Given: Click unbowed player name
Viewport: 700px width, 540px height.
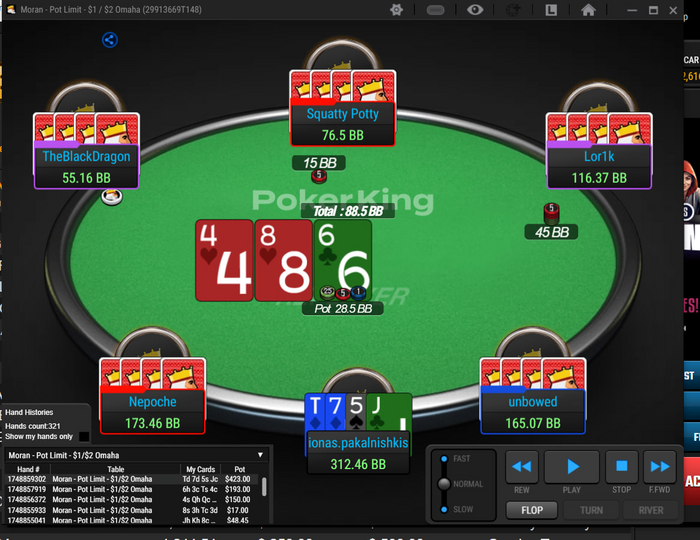Looking at the screenshot, I should pyautogui.click(x=533, y=402).
